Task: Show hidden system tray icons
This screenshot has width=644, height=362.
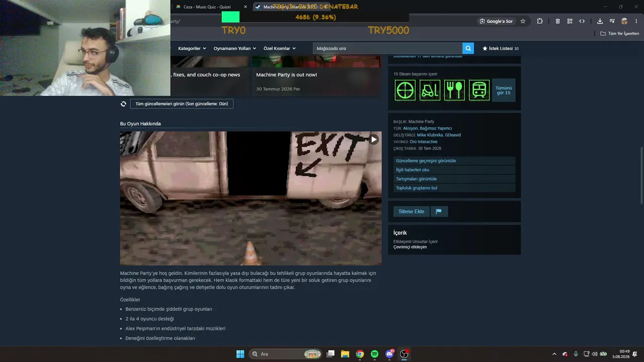Action: 554,354
